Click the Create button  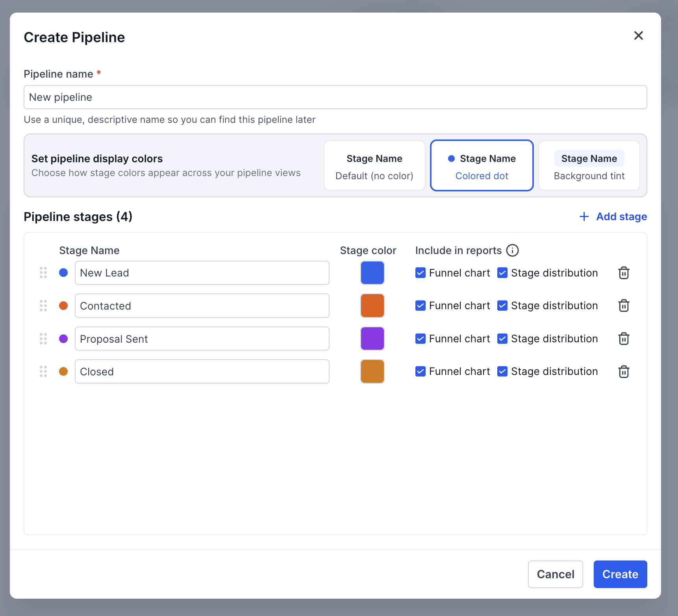[620, 574]
